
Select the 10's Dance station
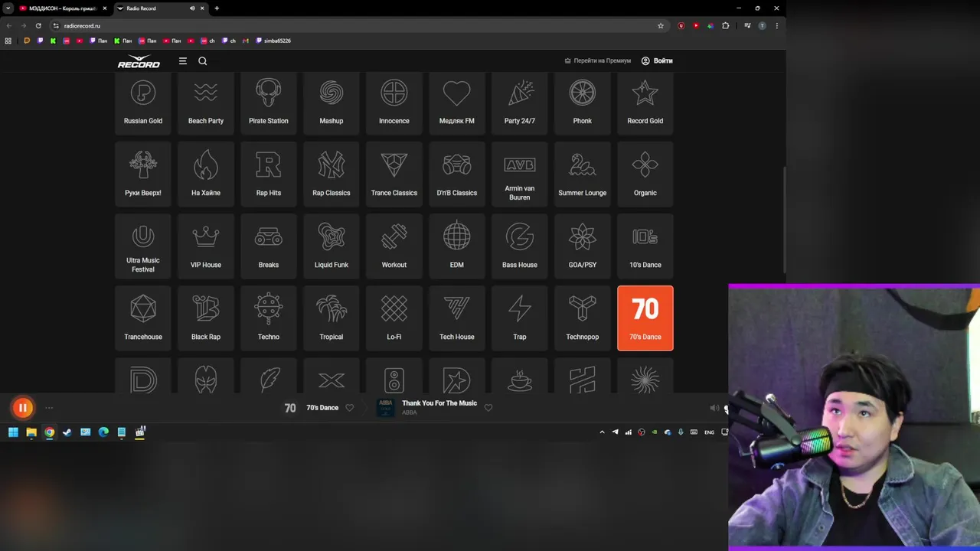coord(645,246)
